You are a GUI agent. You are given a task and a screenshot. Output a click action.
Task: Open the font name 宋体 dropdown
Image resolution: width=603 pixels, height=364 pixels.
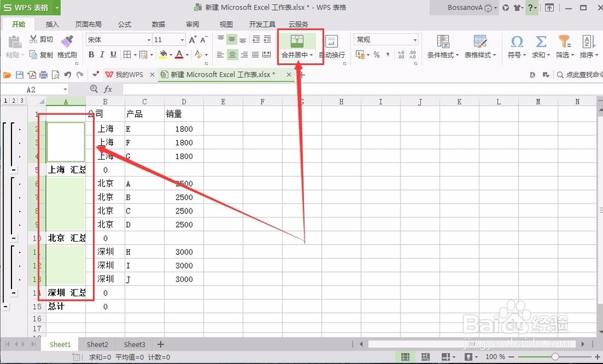click(x=149, y=40)
